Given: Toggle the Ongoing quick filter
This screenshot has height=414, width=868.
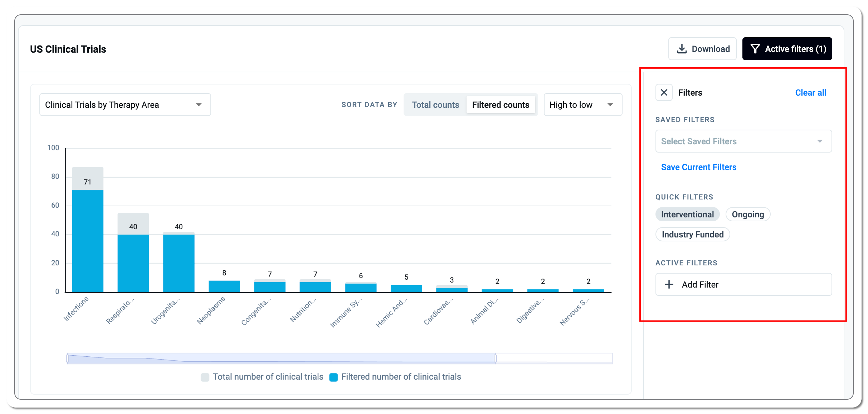Looking at the screenshot, I should [748, 215].
